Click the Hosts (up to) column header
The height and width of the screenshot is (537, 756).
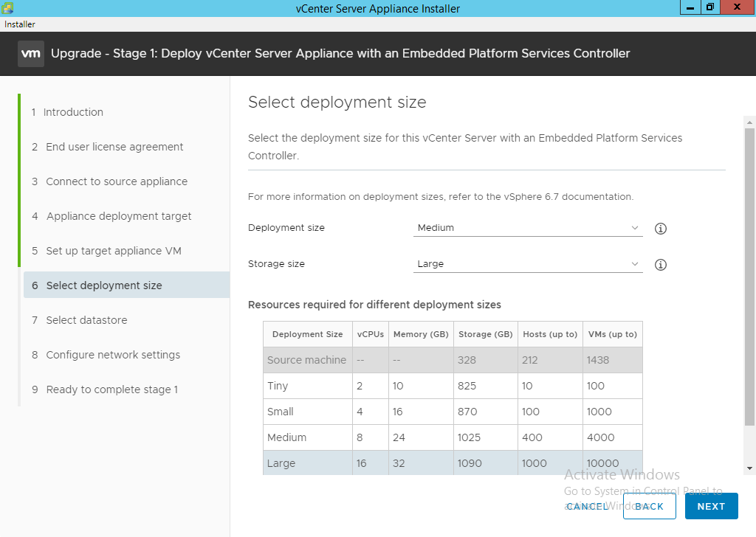click(x=550, y=334)
